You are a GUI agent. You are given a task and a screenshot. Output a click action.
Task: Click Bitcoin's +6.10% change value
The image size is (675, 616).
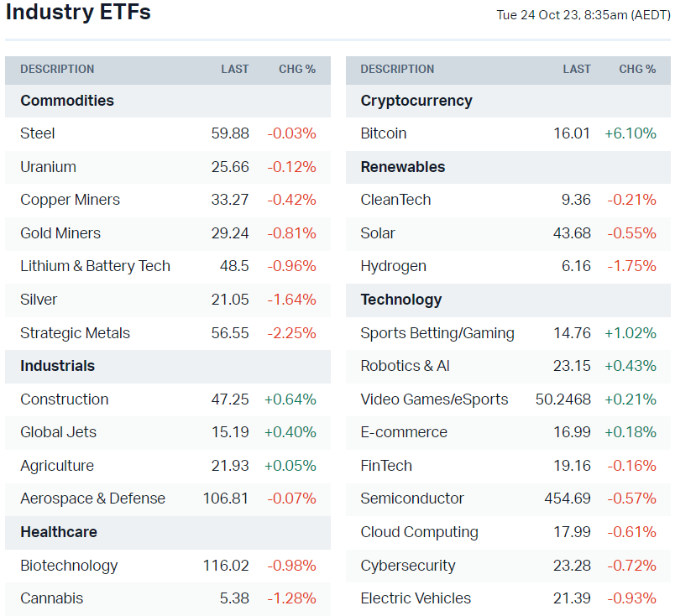pos(630,133)
